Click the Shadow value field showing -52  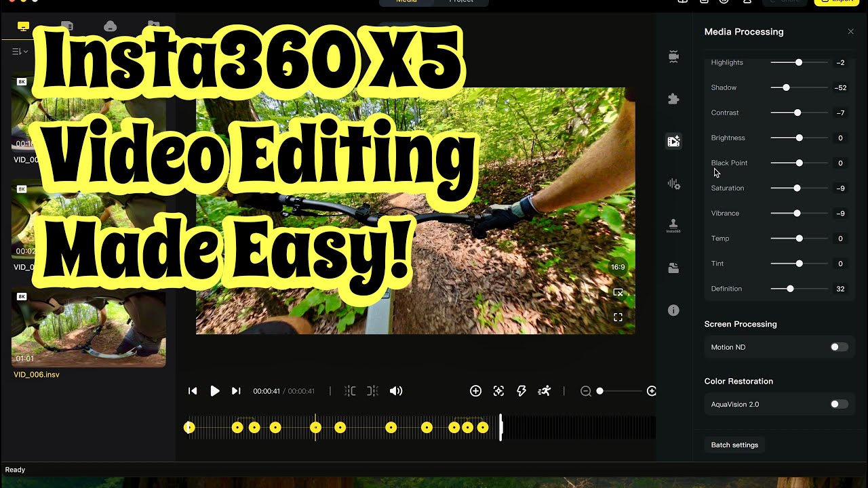click(x=840, y=87)
